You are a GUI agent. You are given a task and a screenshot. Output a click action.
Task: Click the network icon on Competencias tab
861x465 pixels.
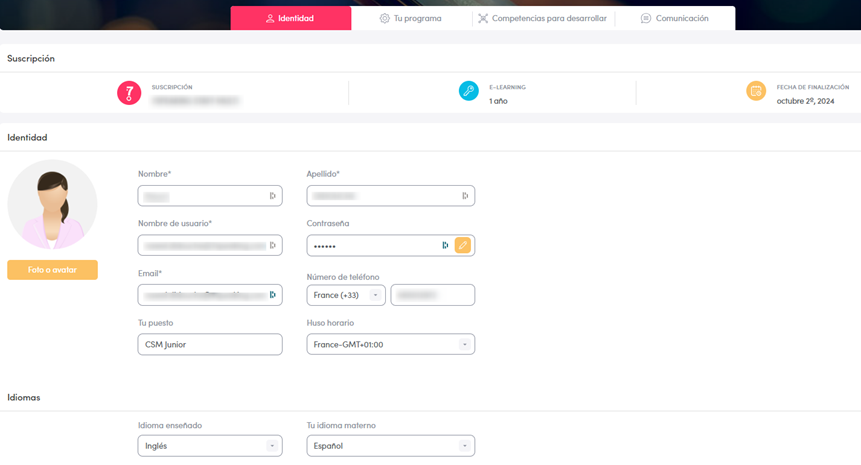[x=483, y=18]
